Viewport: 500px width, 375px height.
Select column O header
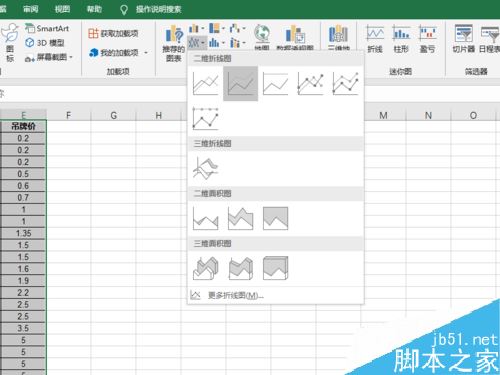coord(473,115)
